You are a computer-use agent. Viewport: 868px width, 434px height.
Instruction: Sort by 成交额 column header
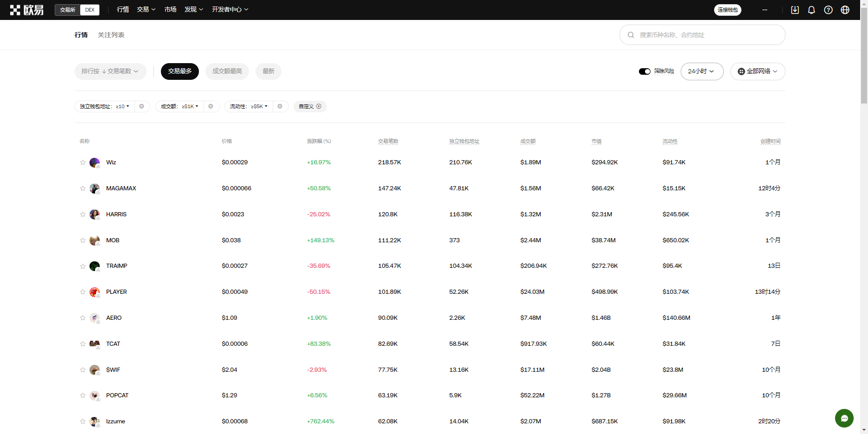pos(528,141)
